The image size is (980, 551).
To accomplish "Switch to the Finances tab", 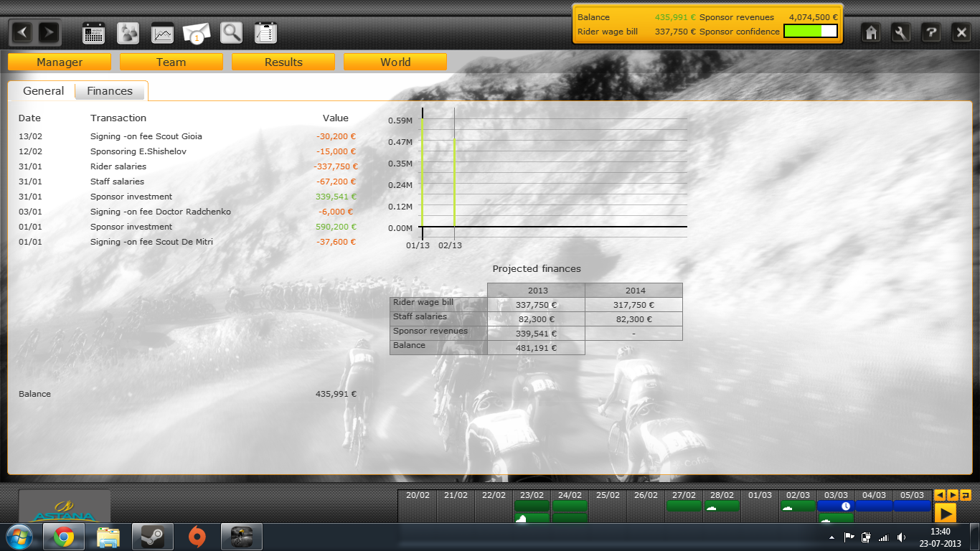I will coord(110,91).
